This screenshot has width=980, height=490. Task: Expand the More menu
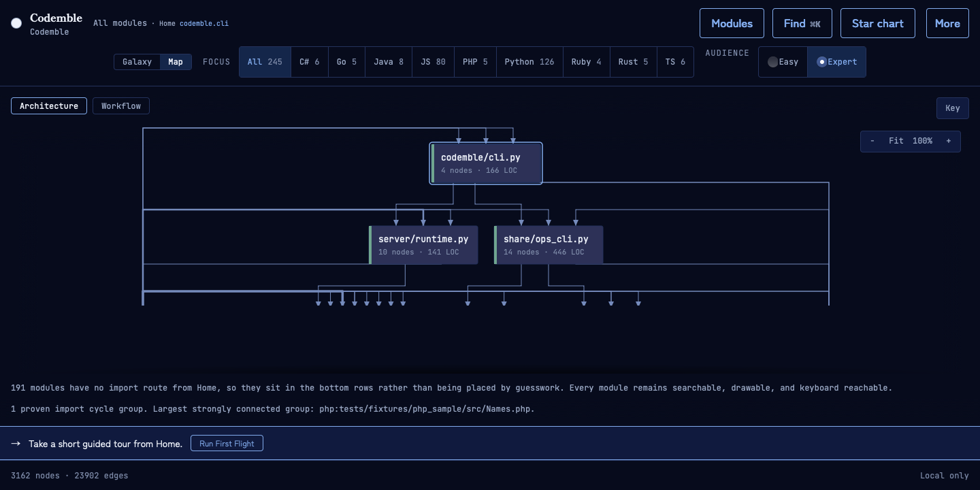point(947,23)
